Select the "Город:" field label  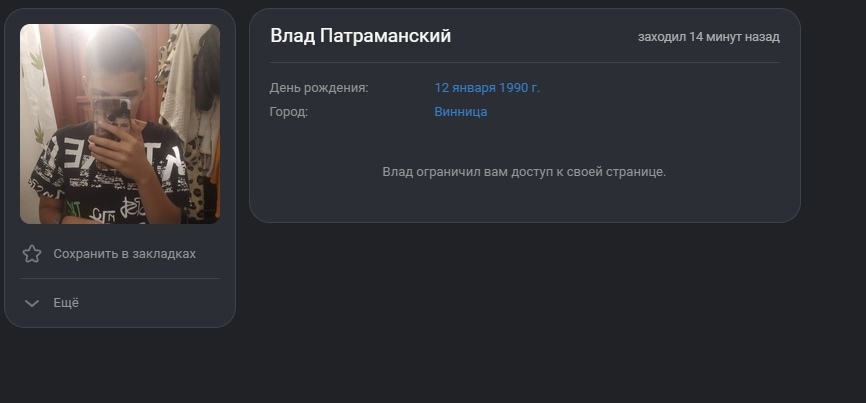[x=289, y=112]
